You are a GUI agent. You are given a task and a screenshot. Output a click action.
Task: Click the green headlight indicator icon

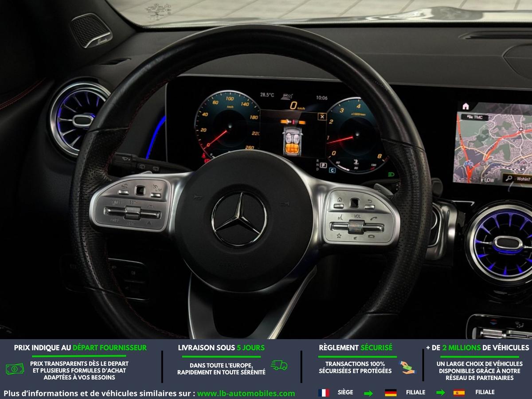tap(391, 174)
